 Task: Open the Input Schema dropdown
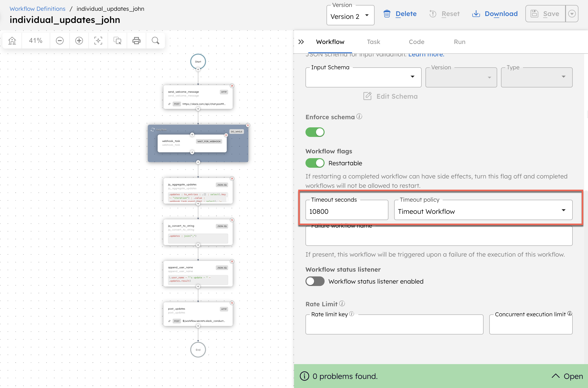pos(364,77)
